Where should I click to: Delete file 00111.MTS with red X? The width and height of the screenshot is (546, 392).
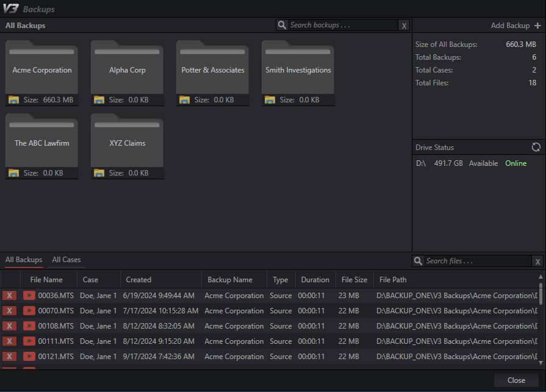pos(9,341)
